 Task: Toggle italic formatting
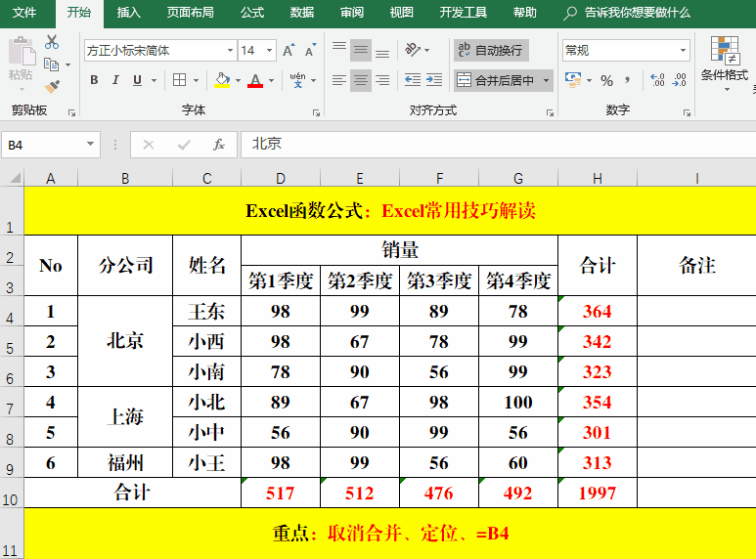click(x=116, y=80)
